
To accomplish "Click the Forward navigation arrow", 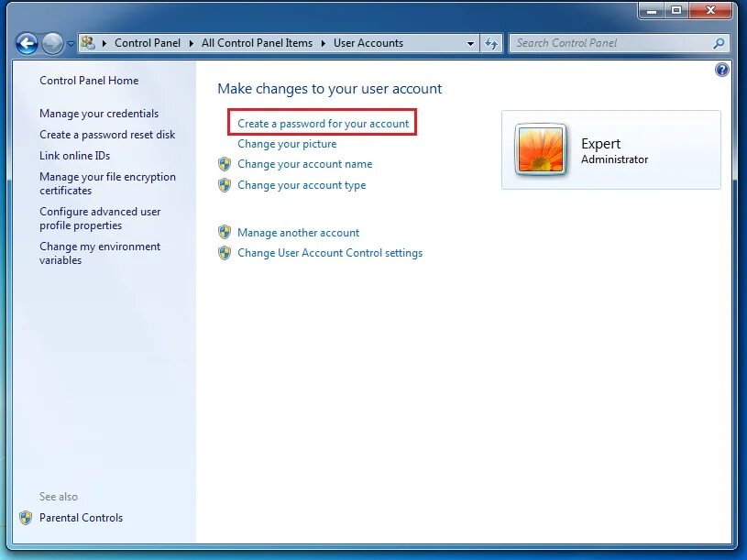I will tap(52, 43).
